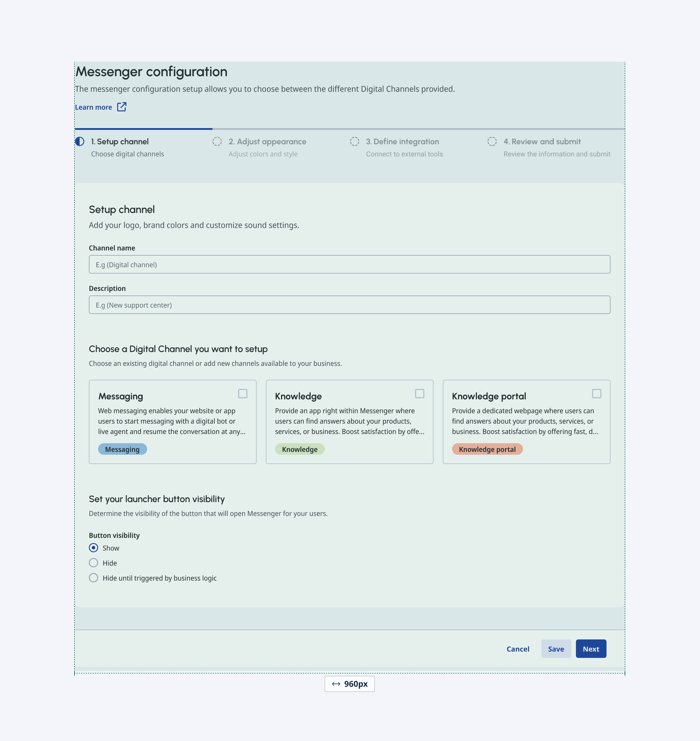Image resolution: width=700 pixels, height=741 pixels.
Task: Switch to the Adjust appearance step
Action: (267, 141)
